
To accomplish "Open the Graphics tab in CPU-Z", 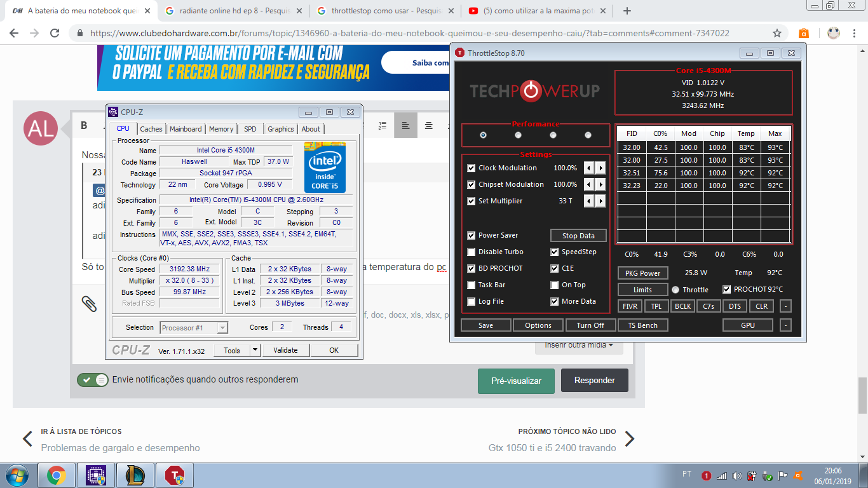I will 280,129.
